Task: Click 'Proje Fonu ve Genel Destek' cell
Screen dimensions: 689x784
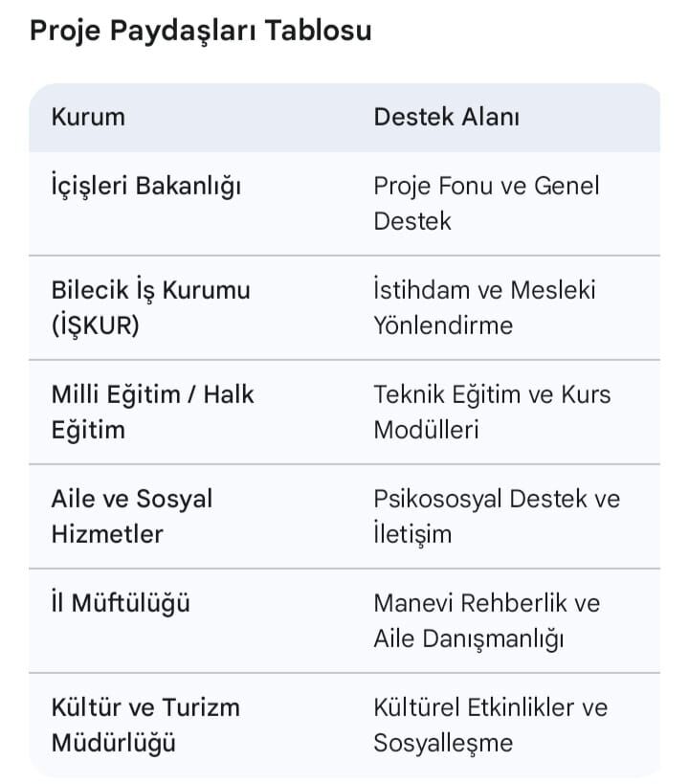Action: point(486,203)
